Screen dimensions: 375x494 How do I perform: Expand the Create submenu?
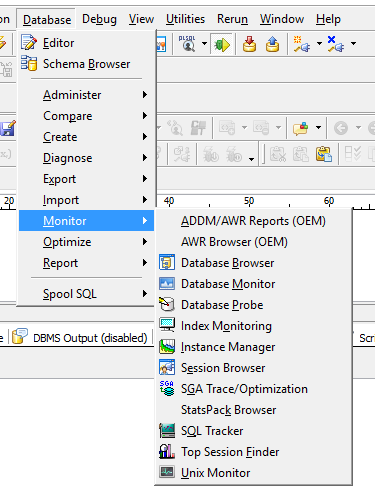(x=87, y=137)
